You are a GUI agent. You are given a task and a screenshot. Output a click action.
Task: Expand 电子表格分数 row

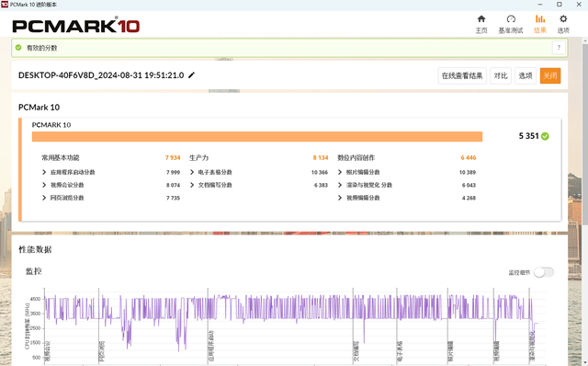click(192, 172)
